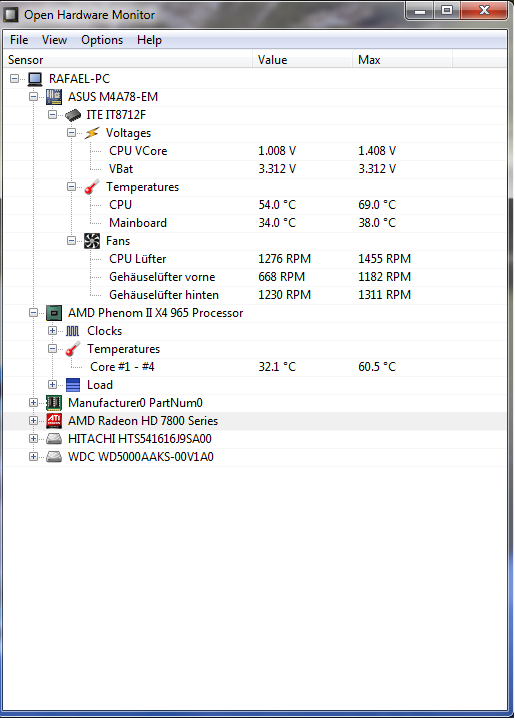Expand the Clocks group
The image size is (515, 721).
[x=52, y=331]
